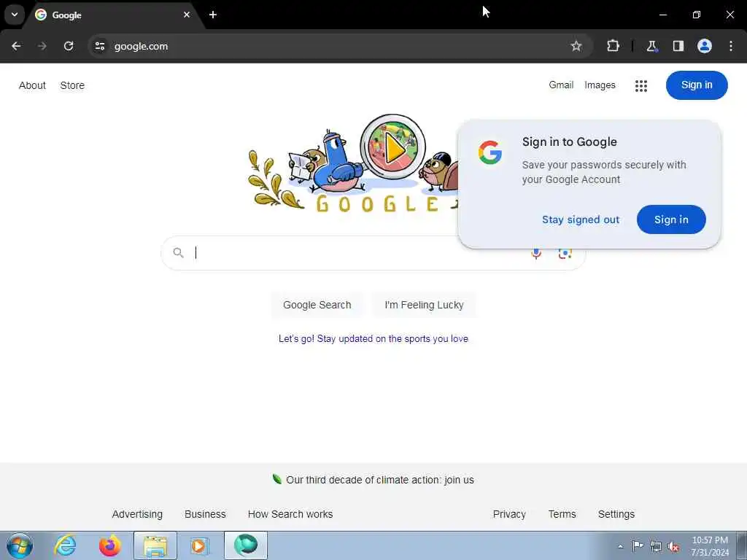Reload the page with the refresh icon
This screenshot has width=747, height=560.
pos(69,46)
